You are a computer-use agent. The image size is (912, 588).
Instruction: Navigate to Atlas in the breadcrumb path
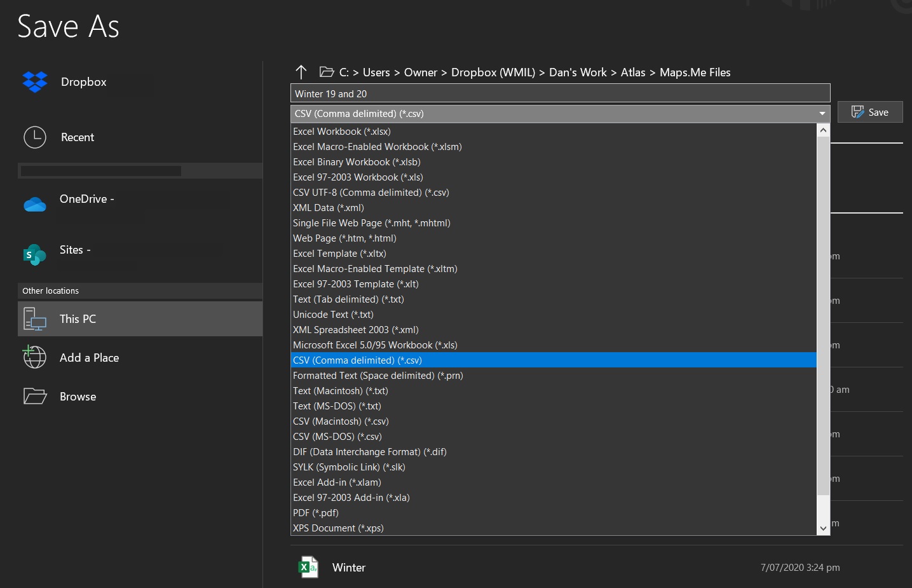click(x=632, y=72)
